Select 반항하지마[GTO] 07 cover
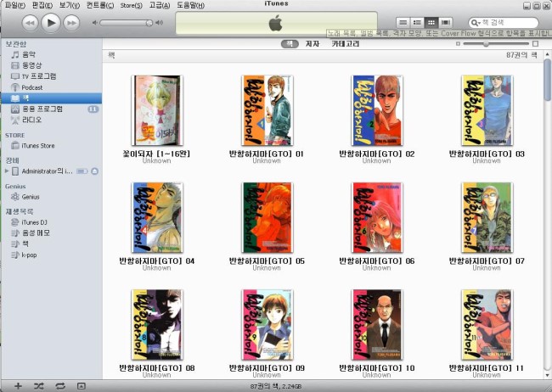Screen dimensions: 552x392 pyautogui.click(x=487, y=217)
